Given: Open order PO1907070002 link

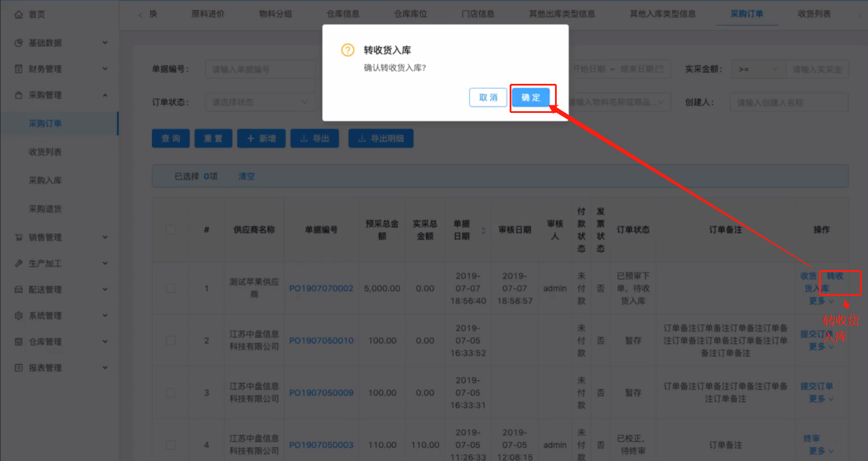Looking at the screenshot, I should pyautogui.click(x=321, y=288).
